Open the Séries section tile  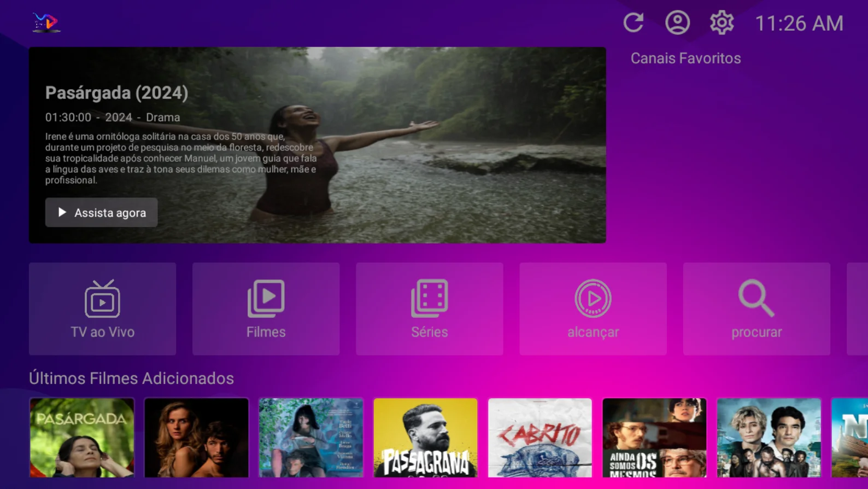[x=429, y=308]
